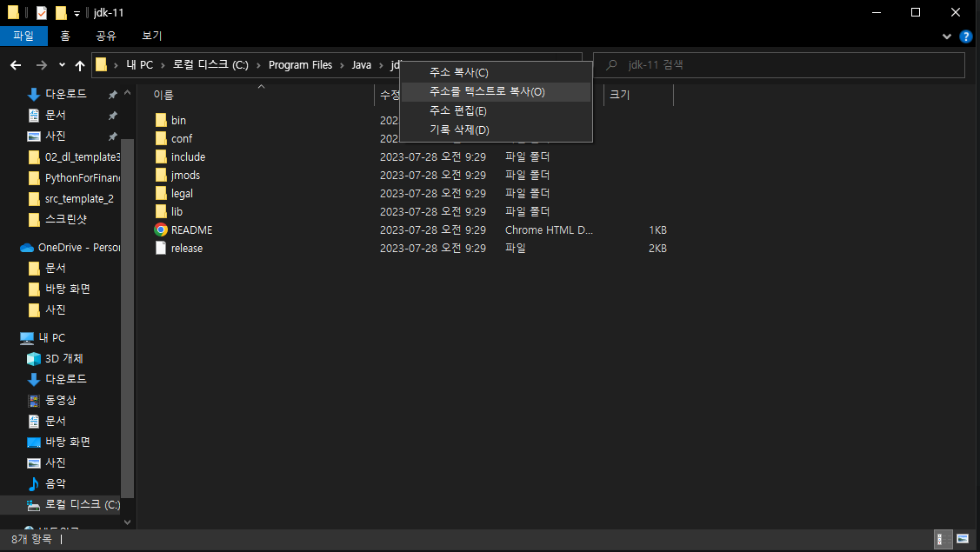Open quick access toolbar customize dropdown
This screenshot has width=980, height=552.
(77, 13)
